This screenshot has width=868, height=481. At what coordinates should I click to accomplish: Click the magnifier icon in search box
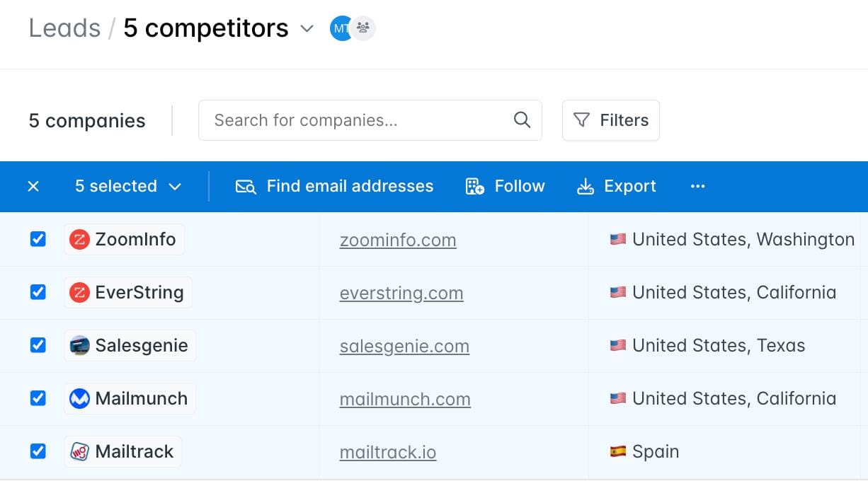click(522, 120)
